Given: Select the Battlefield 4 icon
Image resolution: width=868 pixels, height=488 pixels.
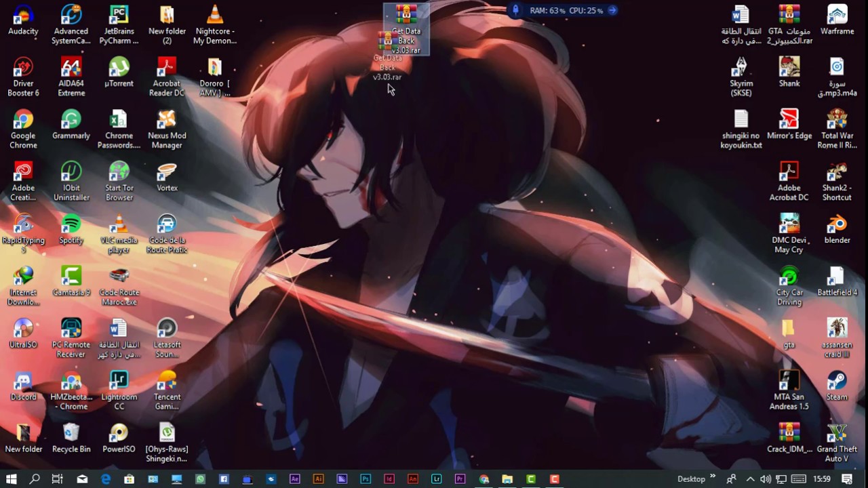Looking at the screenshot, I should 837,281.
